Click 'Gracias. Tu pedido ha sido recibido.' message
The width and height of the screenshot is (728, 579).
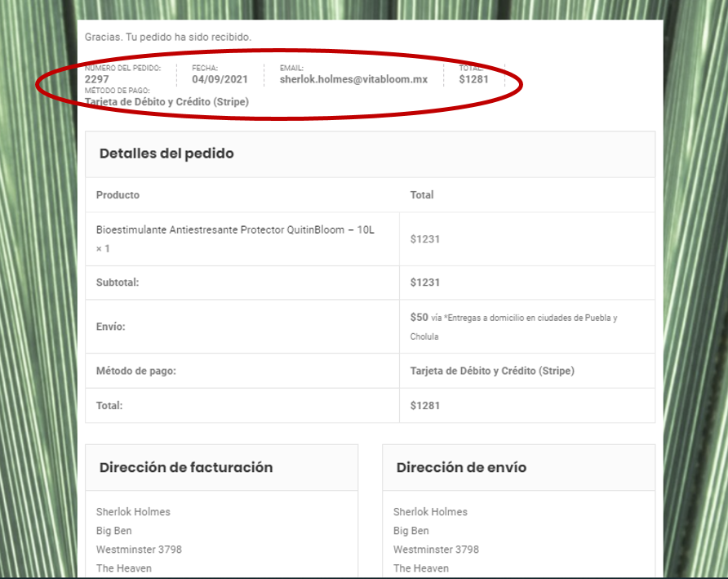(x=168, y=38)
